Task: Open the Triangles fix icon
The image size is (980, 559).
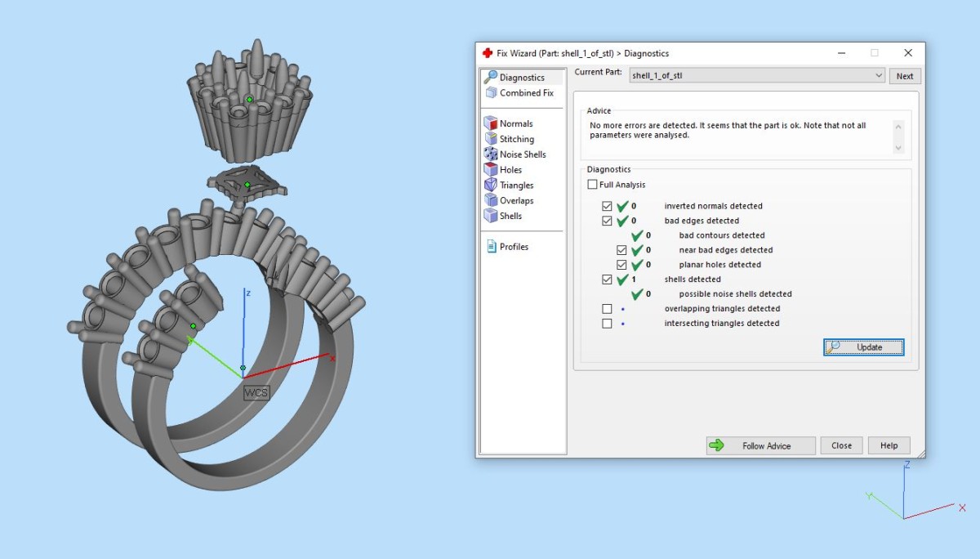Action: 491,186
